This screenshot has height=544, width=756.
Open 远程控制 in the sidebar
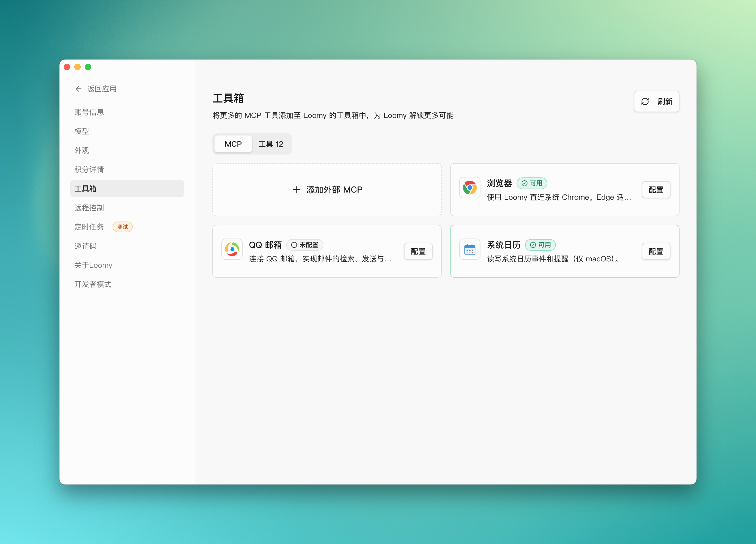[x=89, y=207]
